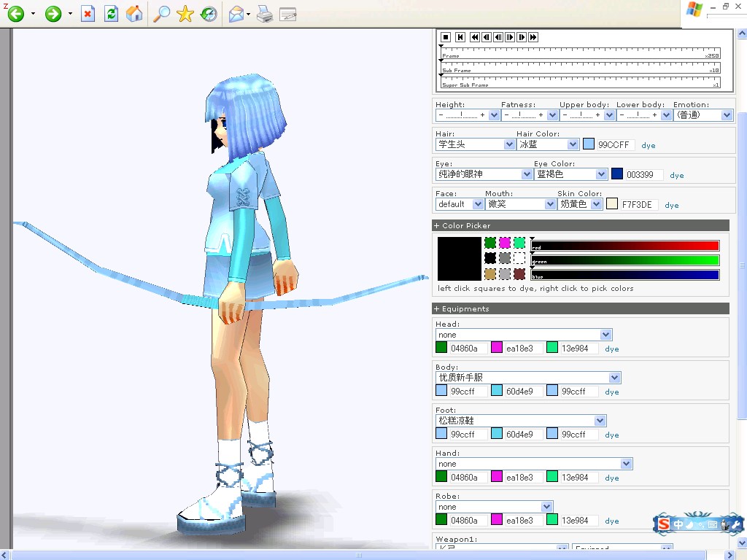The width and height of the screenshot is (747, 560).
Task: Click the sogou input method S icon
Action: point(664,524)
